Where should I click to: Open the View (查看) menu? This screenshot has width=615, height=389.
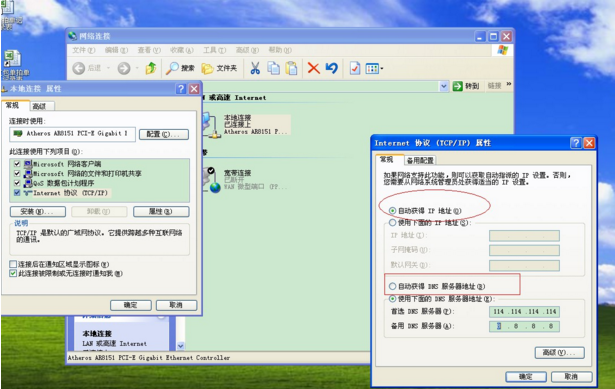pos(149,50)
